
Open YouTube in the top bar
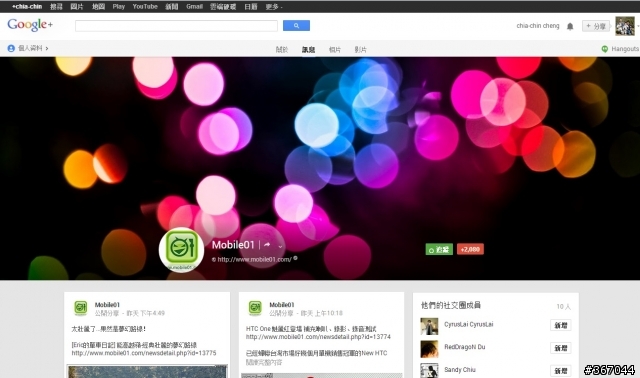pos(145,7)
